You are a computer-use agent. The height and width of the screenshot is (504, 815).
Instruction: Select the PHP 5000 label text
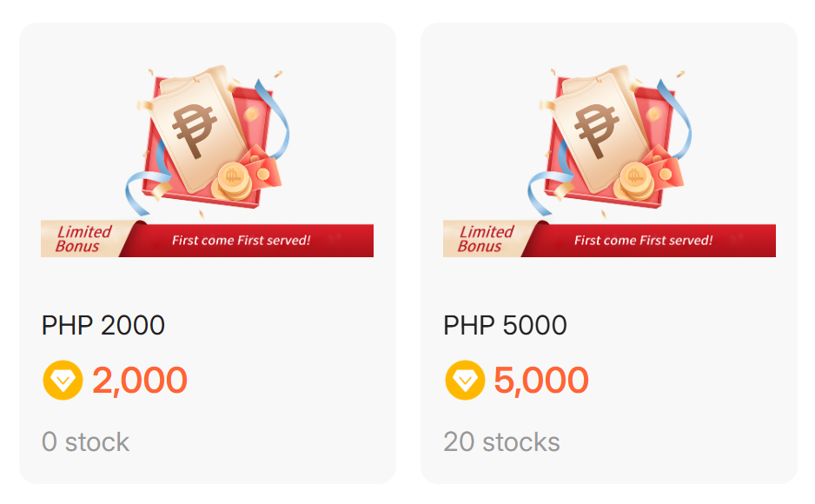point(506,325)
